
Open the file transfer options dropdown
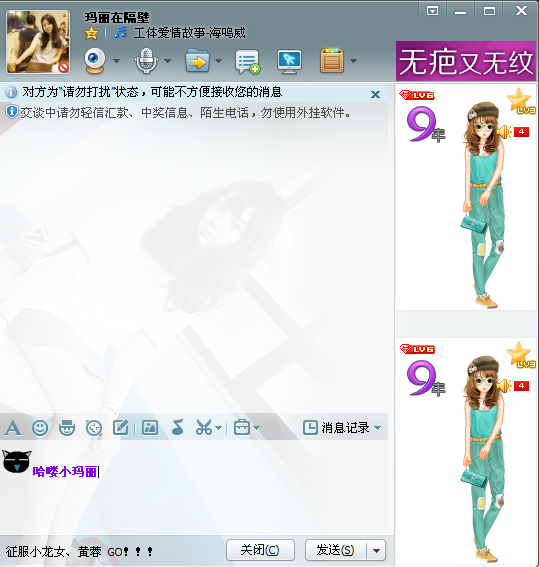coord(219,61)
